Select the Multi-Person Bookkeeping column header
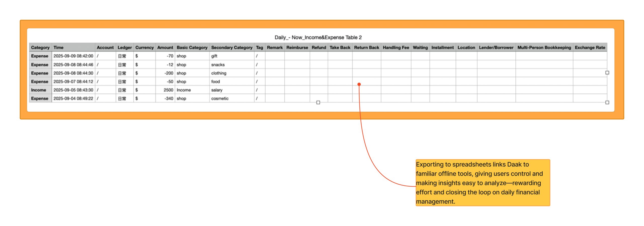The height and width of the screenshot is (226, 644). (544, 47)
